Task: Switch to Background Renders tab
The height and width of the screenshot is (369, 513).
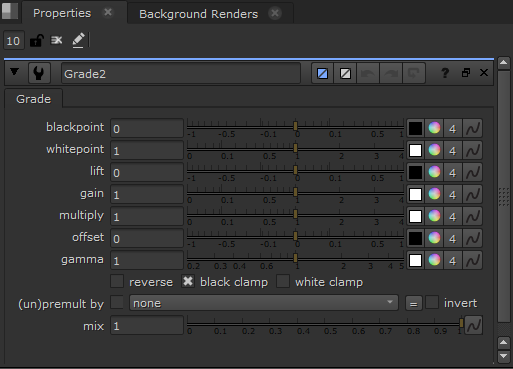Action: 199,14
